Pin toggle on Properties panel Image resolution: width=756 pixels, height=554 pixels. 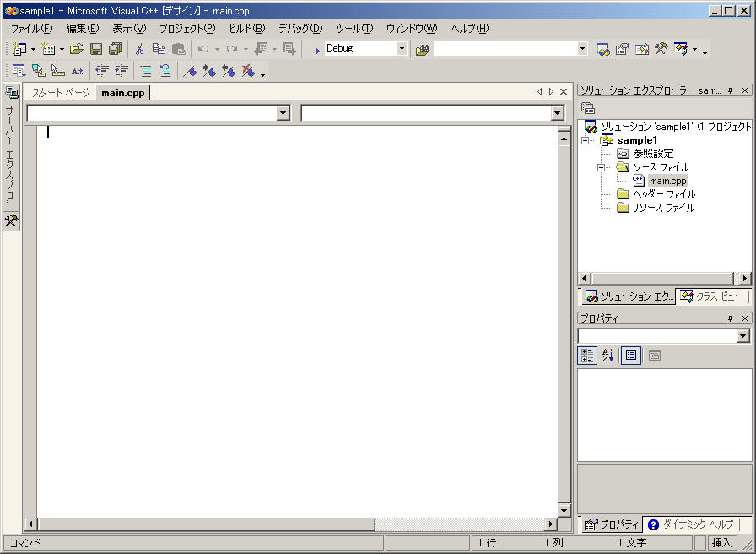tap(731, 318)
